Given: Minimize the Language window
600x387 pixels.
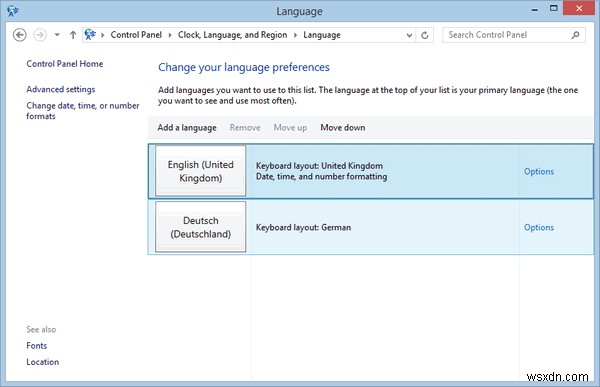Looking at the screenshot, I should point(535,9).
